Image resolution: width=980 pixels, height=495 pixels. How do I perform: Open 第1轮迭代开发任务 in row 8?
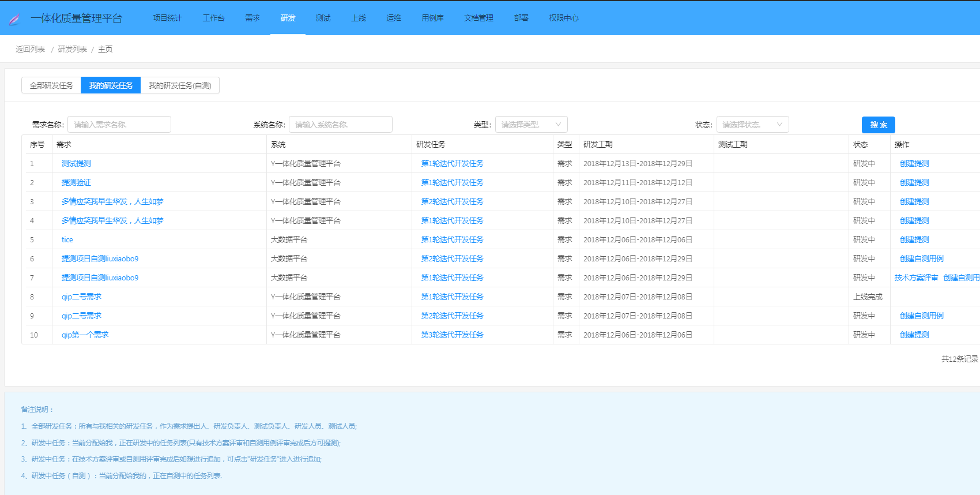point(453,297)
